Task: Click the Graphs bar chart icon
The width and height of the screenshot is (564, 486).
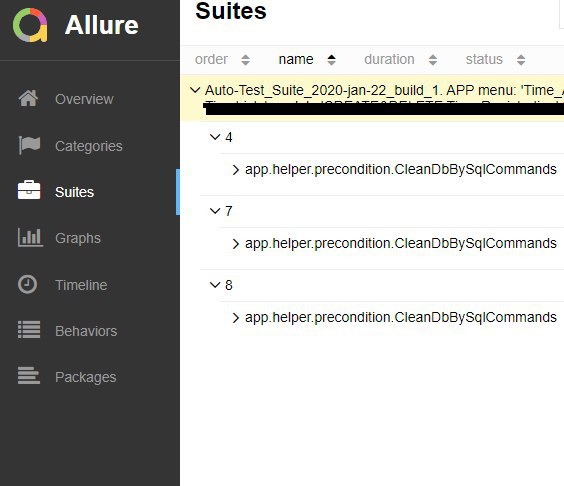Action: 30,237
